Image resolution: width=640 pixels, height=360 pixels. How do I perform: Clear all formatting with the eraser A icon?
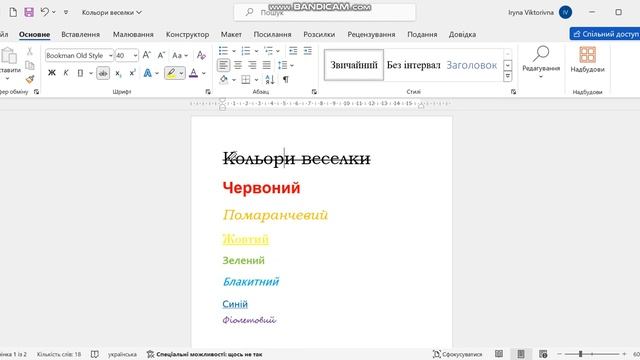(201, 55)
